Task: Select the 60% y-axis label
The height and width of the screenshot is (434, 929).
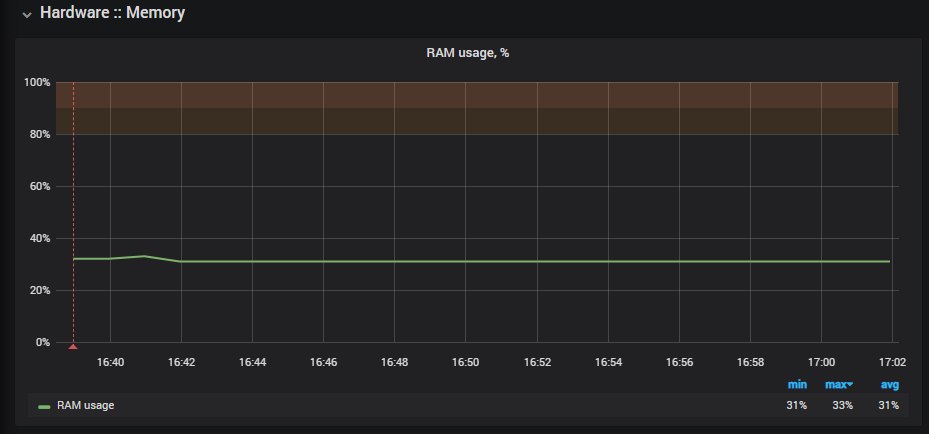Action: (39, 187)
